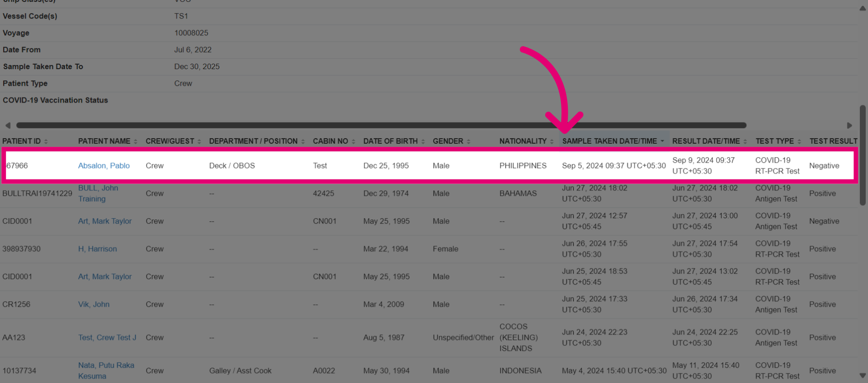Click the SAMPLE TAKEN DATE/TIME header text
This screenshot has height=383, width=868.
[609, 141]
